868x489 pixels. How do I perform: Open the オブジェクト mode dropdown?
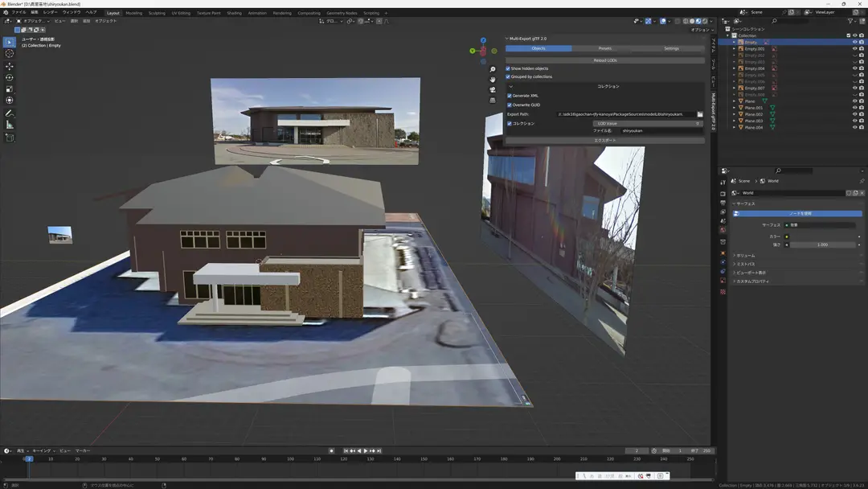point(34,21)
